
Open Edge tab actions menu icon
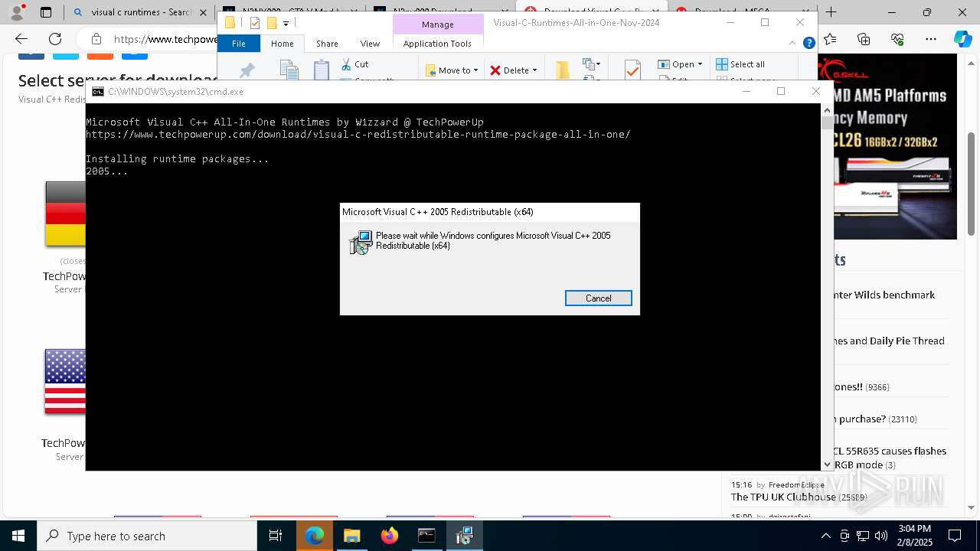tap(46, 12)
